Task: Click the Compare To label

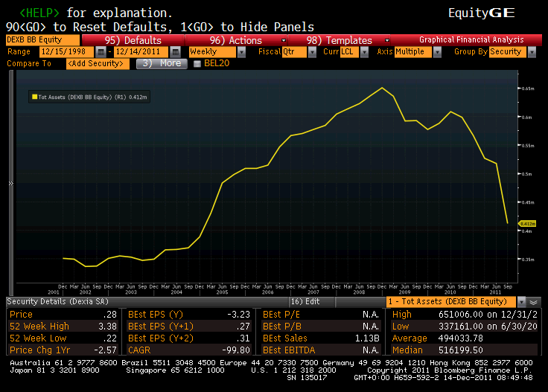Action: [29, 63]
